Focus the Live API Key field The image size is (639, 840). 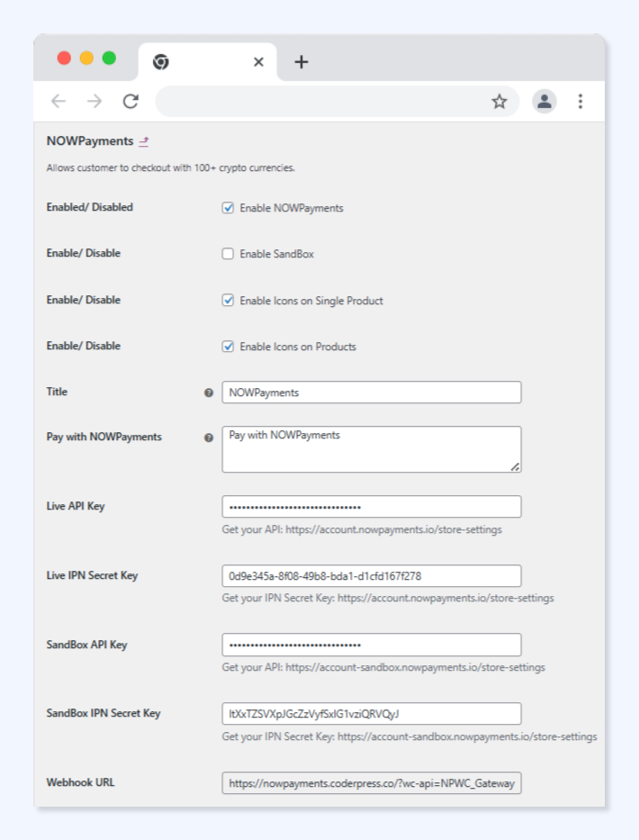[371, 507]
